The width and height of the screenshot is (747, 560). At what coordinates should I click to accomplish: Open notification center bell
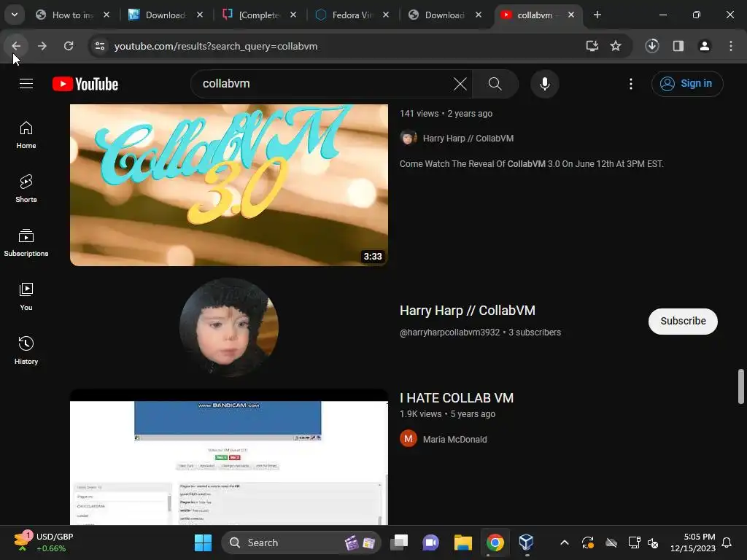click(x=727, y=542)
